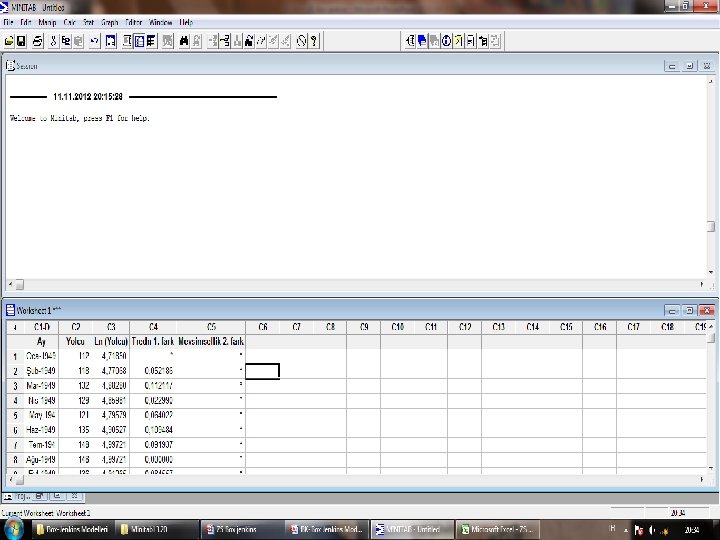The height and width of the screenshot is (540, 720).
Task: Select the C1-D column header
Action: (41, 327)
